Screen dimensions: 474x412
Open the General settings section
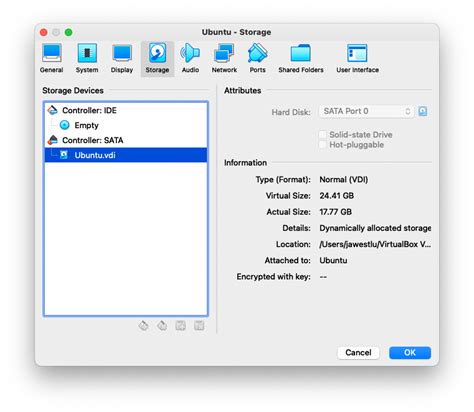pyautogui.click(x=51, y=59)
